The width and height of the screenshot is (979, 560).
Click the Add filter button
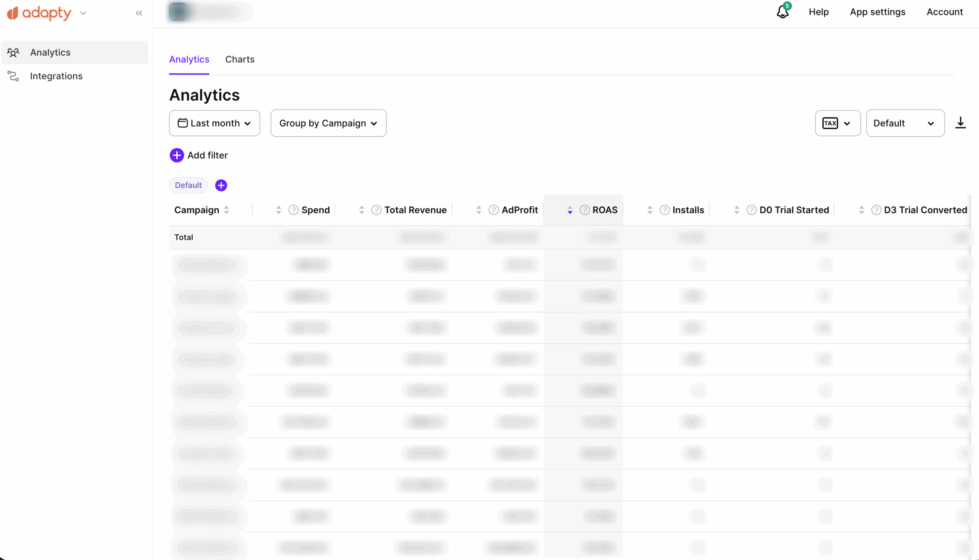198,155
